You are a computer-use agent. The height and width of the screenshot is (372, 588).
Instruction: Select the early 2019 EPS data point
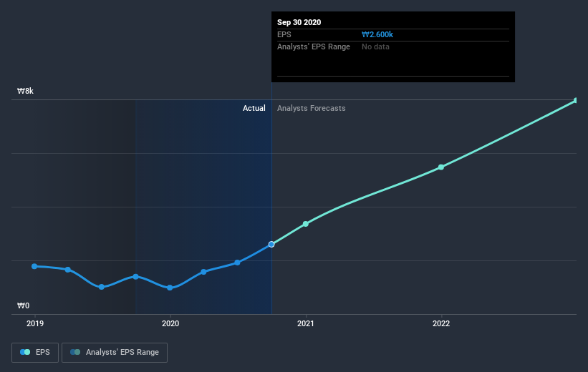pos(34,266)
